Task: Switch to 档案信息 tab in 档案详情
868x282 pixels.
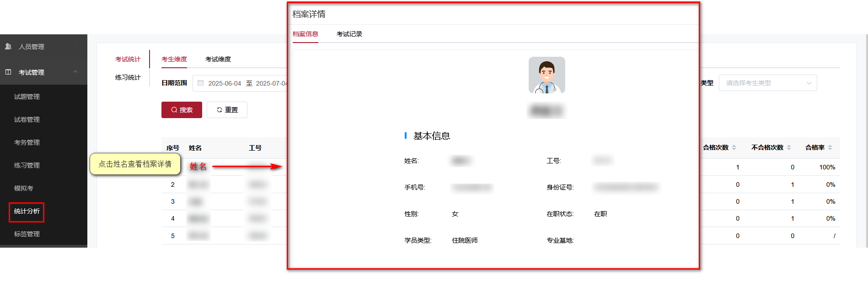Action: click(305, 34)
